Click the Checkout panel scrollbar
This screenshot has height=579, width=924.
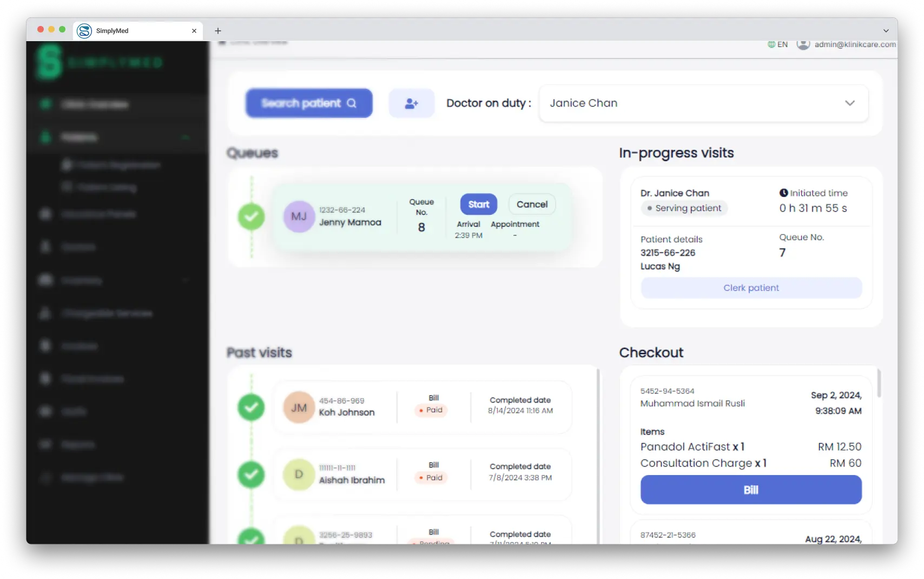[880, 384]
